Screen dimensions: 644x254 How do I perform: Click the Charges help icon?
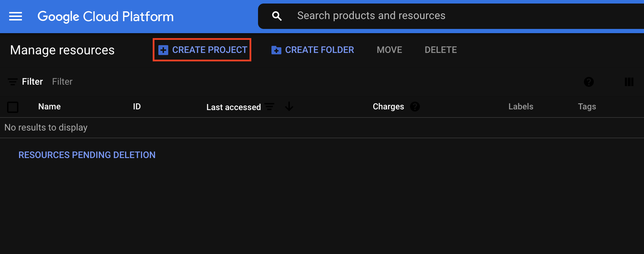tap(415, 107)
